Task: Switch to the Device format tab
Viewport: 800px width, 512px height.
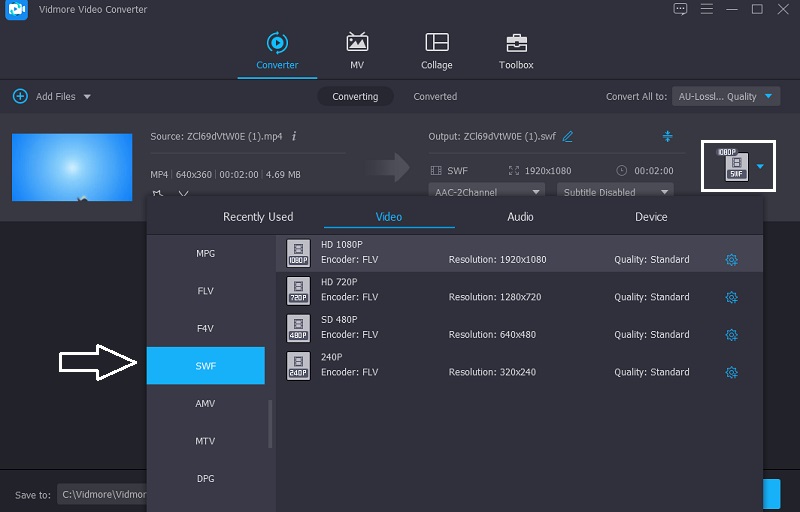Action: pos(651,217)
